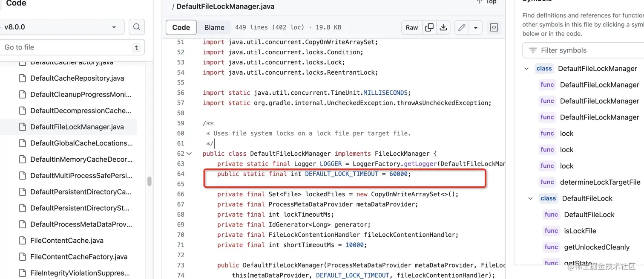
Task: Click file icon beside DefaultFileLockManager.java
Action: tap(23, 127)
